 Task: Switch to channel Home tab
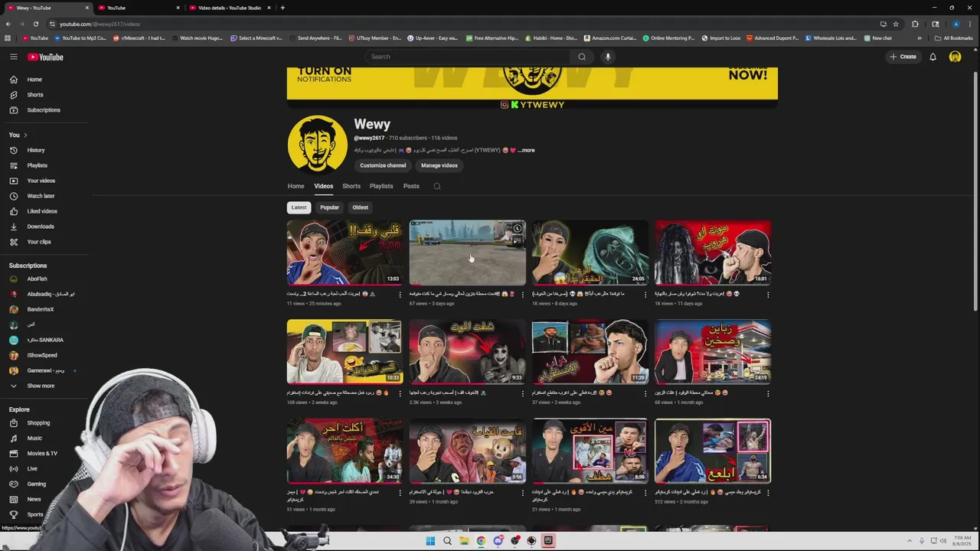click(296, 186)
